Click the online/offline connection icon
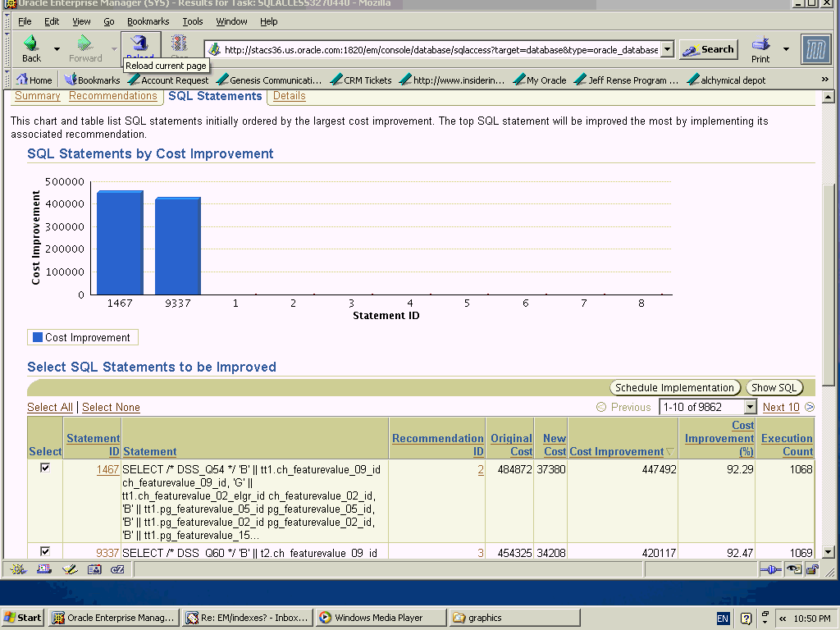This screenshot has width=840, height=630. 769,569
